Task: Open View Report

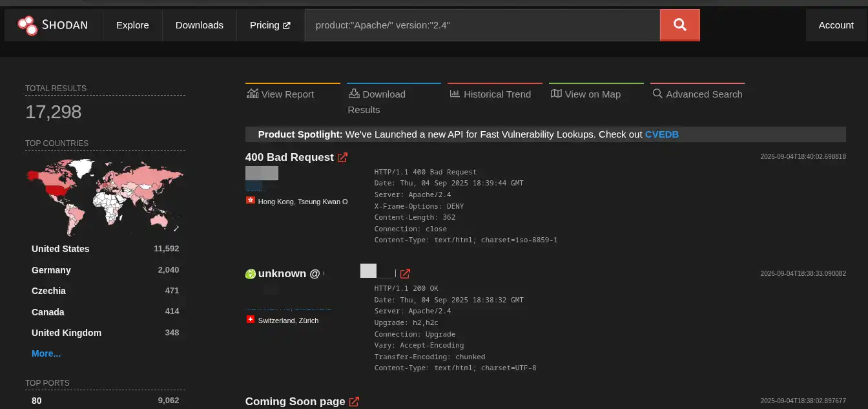Action: pos(280,94)
